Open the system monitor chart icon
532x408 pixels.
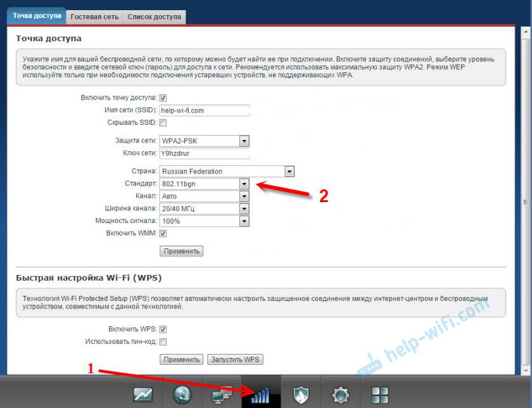coord(142,395)
